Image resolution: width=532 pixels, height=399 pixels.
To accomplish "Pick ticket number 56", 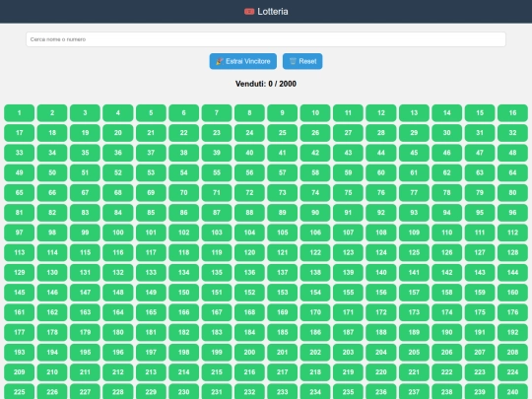I will tap(249, 172).
